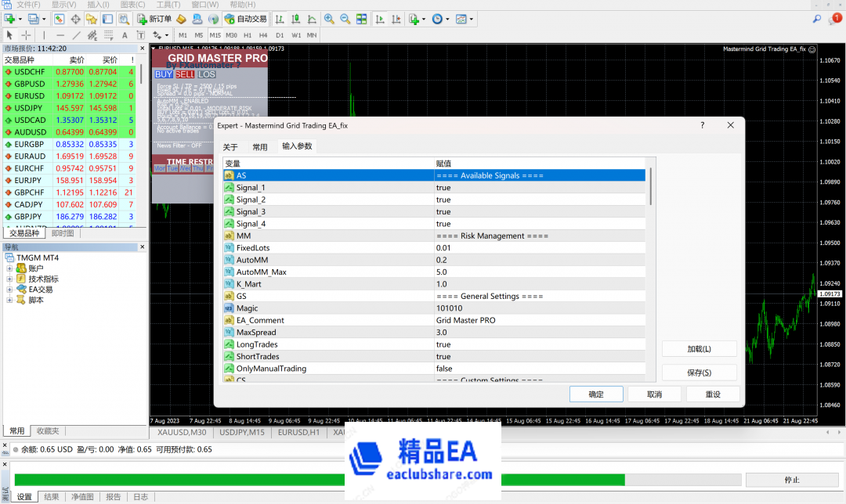This screenshot has width=846, height=504.
Task: Click the New Order toolbar button
Action: tap(154, 19)
